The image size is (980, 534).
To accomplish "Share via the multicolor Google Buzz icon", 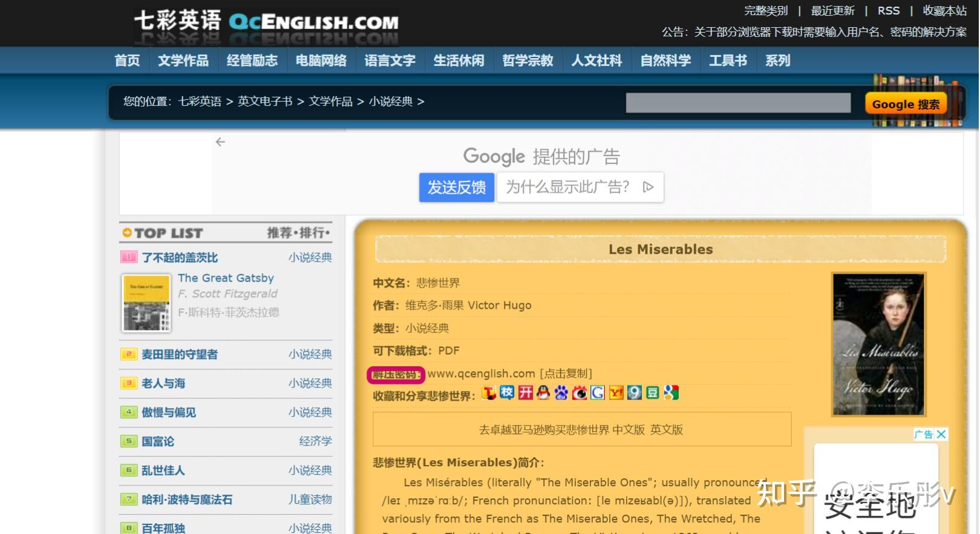I will 671,393.
